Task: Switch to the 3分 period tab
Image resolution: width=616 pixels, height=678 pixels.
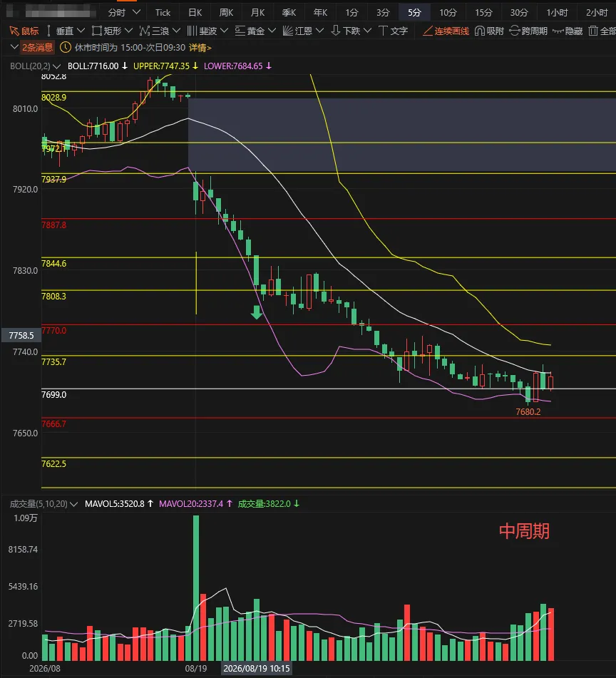Action: point(383,13)
